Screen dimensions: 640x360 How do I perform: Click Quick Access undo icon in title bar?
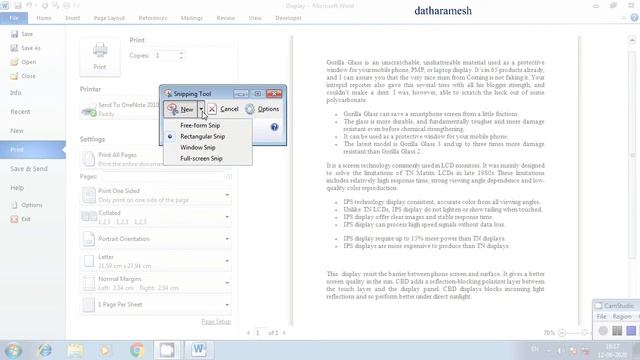[x=29, y=6]
